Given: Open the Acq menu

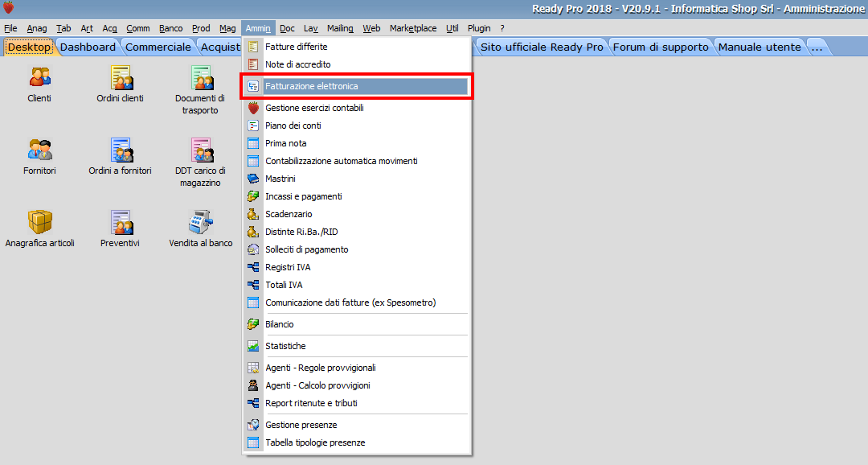Looking at the screenshot, I should coord(109,28).
